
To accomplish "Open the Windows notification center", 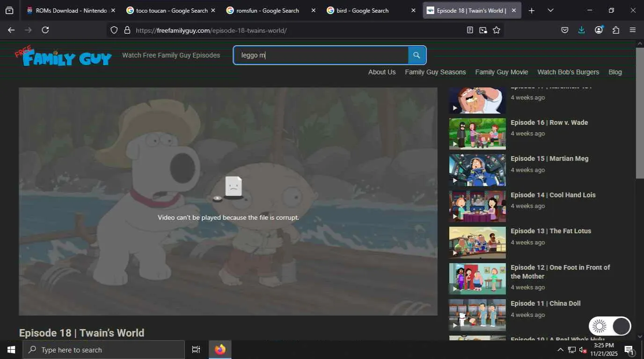I will (629, 350).
